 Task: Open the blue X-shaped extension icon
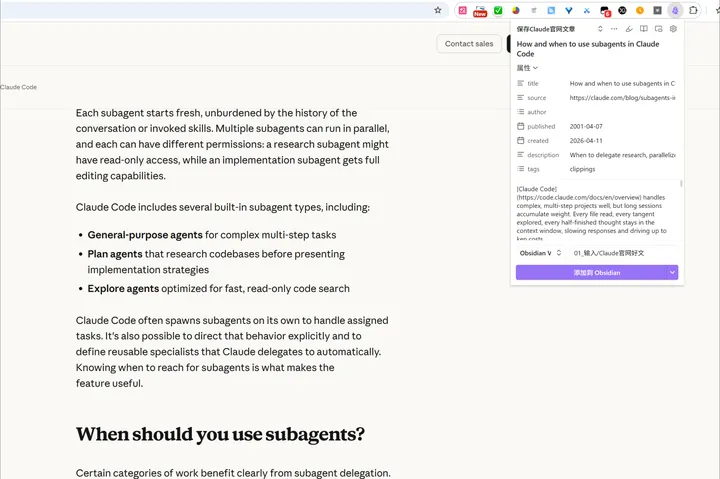click(586, 10)
